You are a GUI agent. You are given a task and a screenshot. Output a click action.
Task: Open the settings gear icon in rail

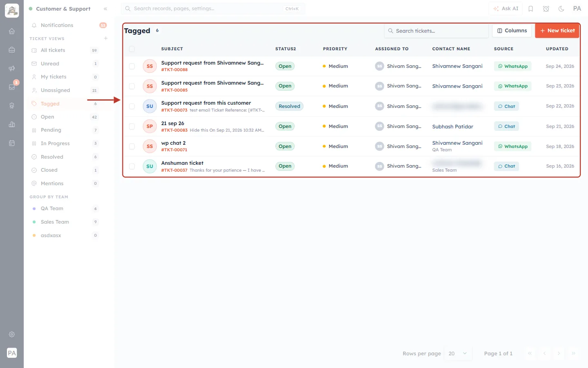point(12,334)
